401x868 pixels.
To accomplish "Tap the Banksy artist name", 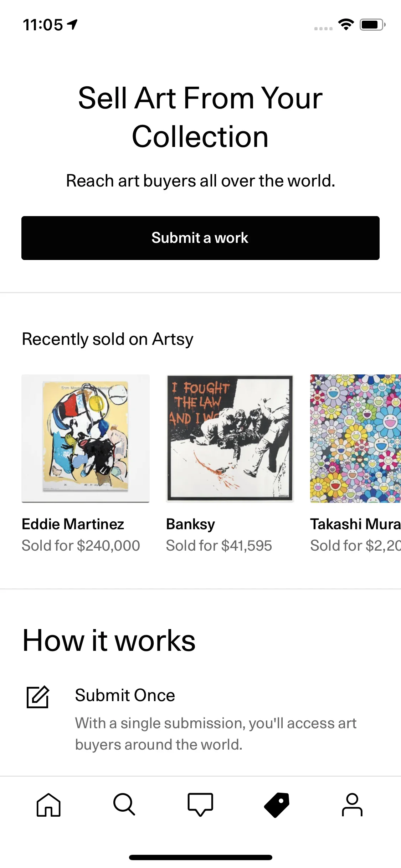I will (190, 524).
